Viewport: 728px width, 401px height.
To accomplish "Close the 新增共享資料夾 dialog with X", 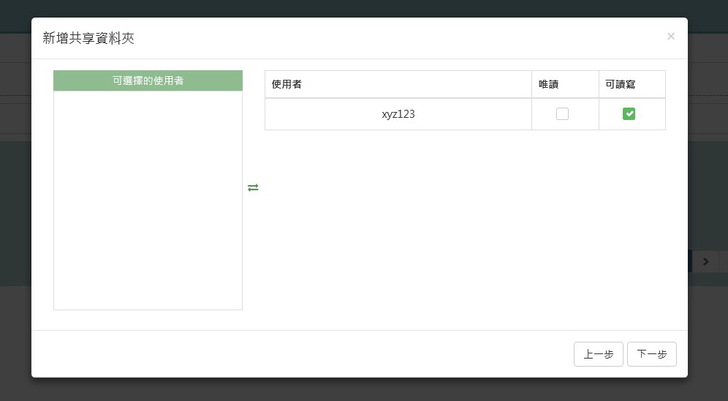I will coord(670,36).
